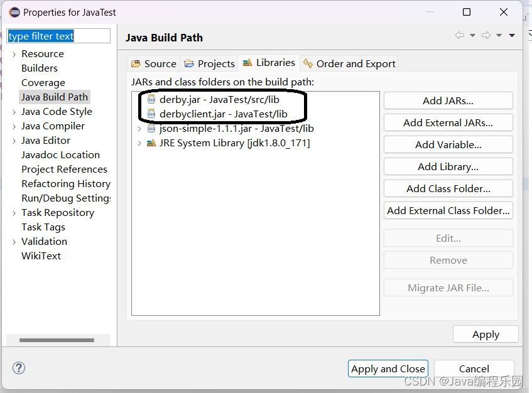Click Add JARs... button
This screenshot has width=532, height=393.
coord(448,100)
